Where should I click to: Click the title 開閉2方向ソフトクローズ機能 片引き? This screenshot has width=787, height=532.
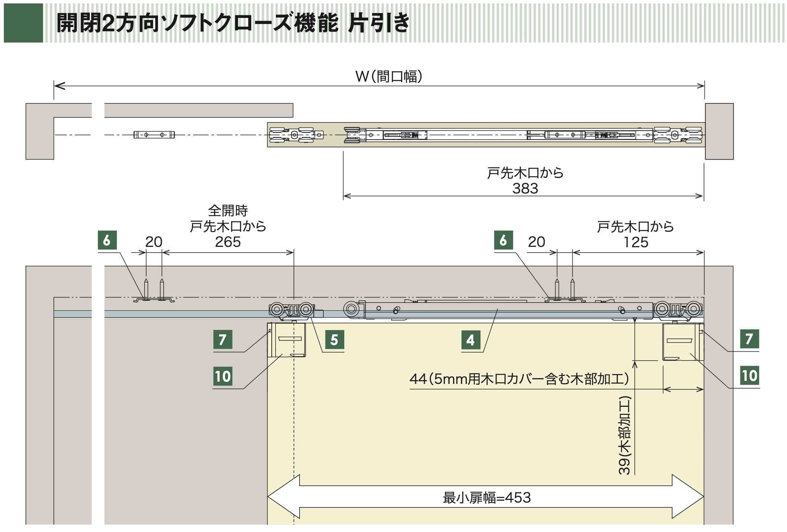pos(233,23)
